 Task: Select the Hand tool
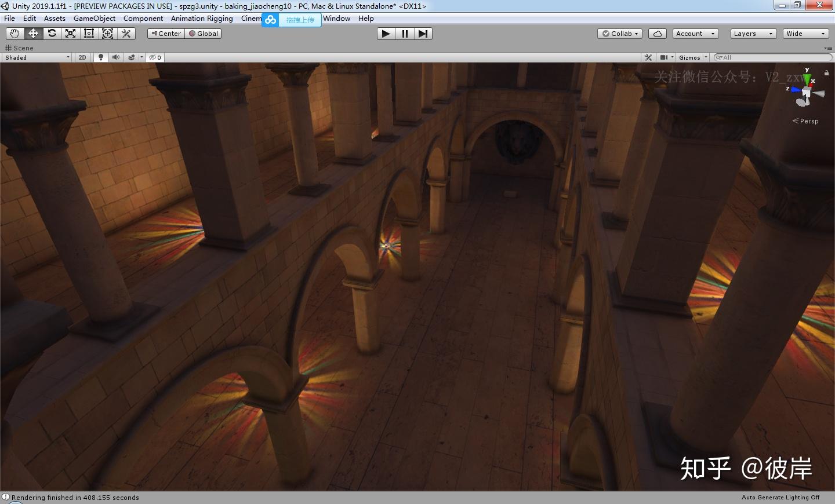[14, 34]
